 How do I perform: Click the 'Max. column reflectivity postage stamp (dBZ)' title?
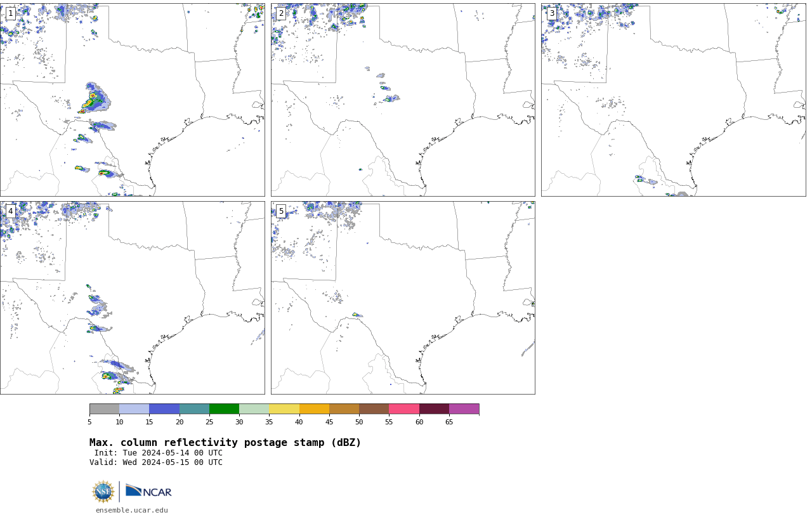[x=225, y=443]
